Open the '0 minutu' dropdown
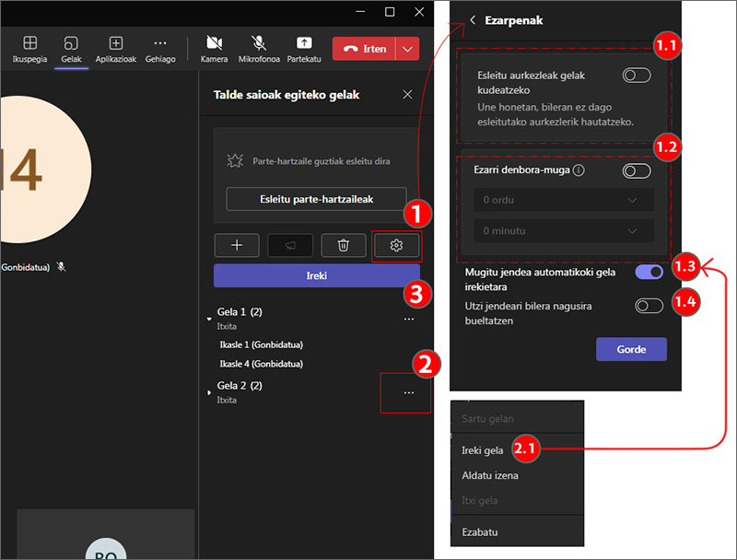The height and width of the screenshot is (560, 737). coord(558,231)
